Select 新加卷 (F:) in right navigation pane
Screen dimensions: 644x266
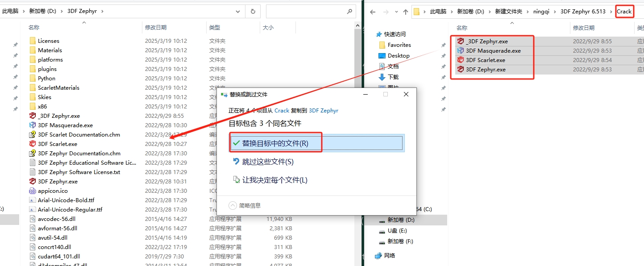[400, 241]
